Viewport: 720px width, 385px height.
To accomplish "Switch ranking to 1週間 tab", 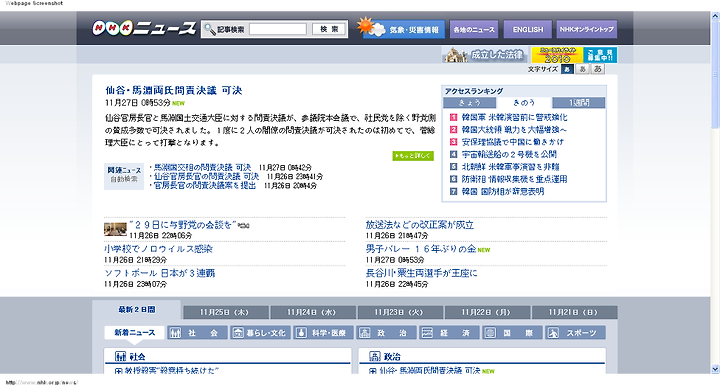I will pyautogui.click(x=579, y=102).
